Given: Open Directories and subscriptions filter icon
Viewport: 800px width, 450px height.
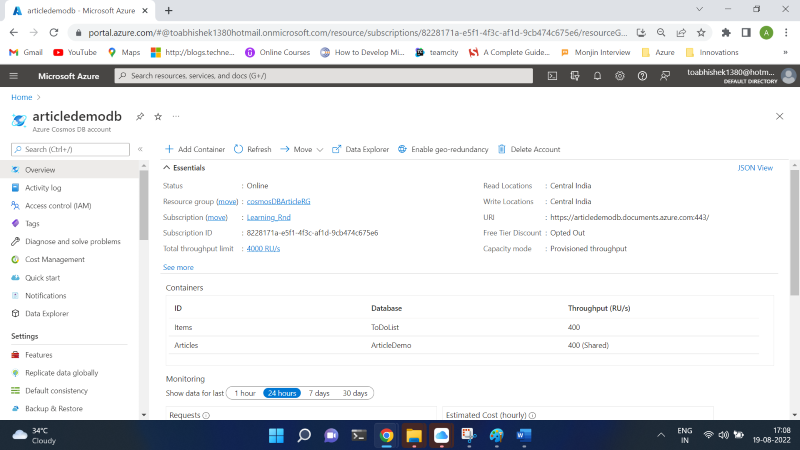Looking at the screenshot, I should coord(574,76).
